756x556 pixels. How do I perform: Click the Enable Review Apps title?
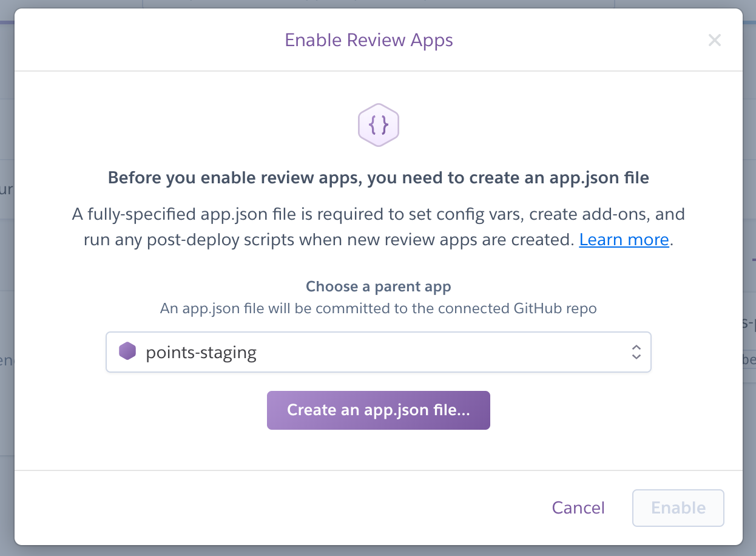pos(369,41)
